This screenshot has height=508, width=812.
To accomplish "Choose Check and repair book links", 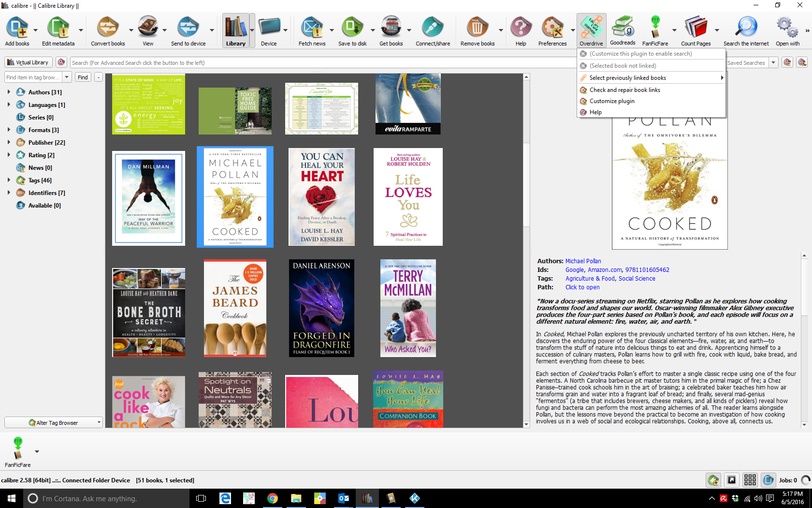I will point(652,90).
